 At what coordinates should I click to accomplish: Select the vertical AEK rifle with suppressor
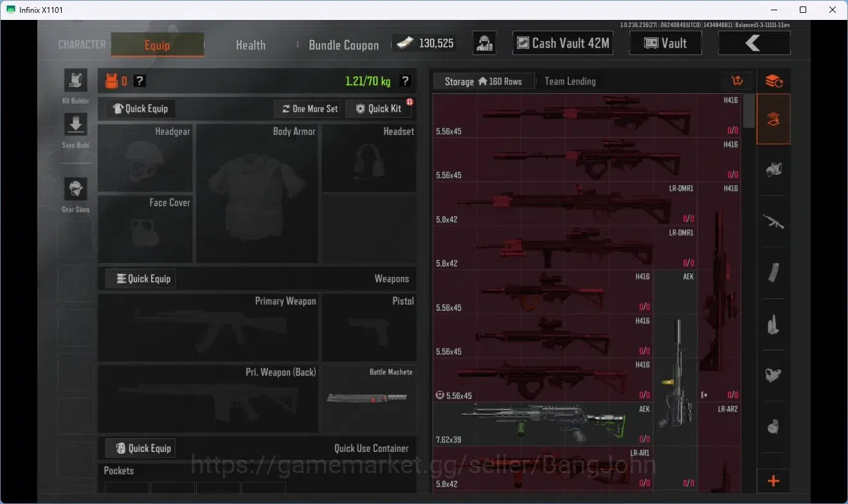pyautogui.click(x=676, y=358)
